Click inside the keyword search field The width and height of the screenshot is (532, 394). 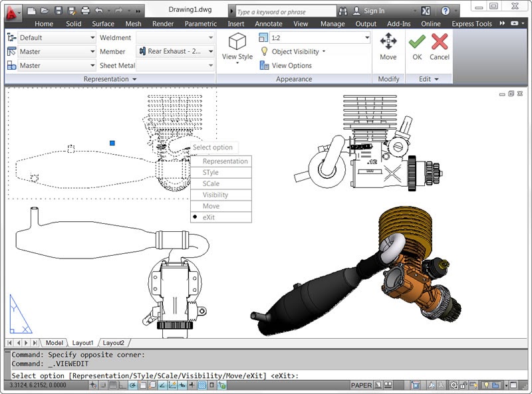point(286,10)
